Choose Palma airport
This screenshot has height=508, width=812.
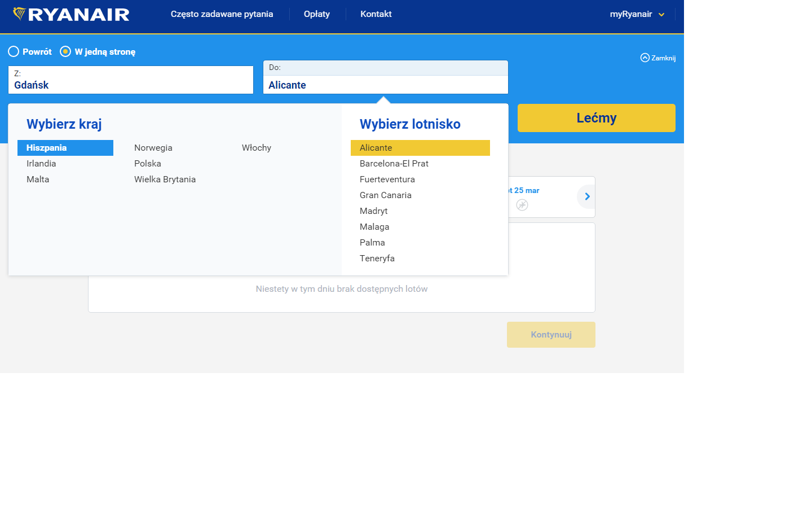click(372, 243)
